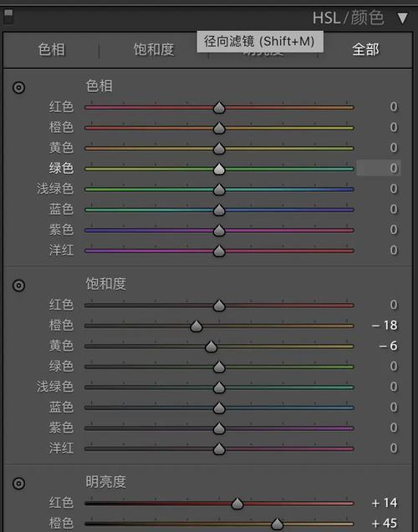
Task: Click the 饱和度 section heading
Action: tap(105, 284)
